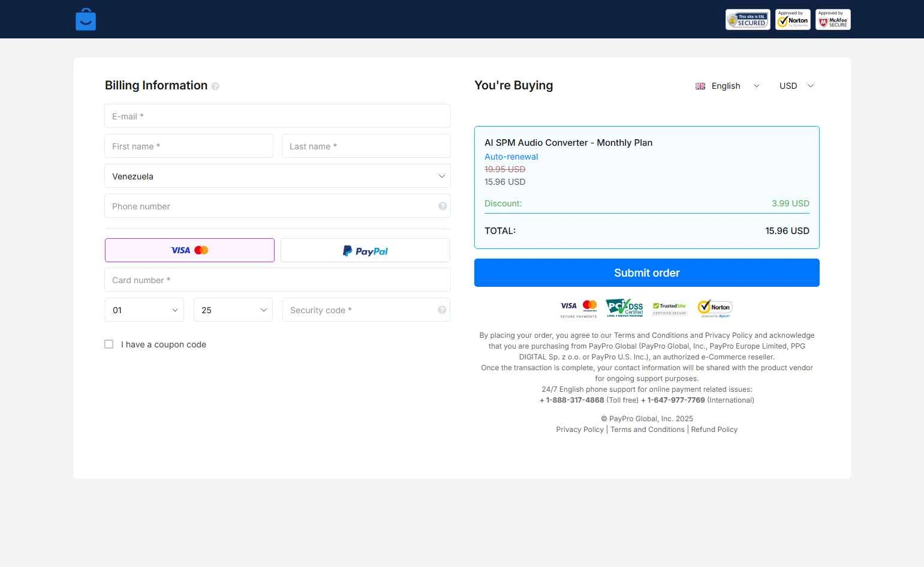The image size is (924, 567).
Task: Click the Visa Mastercard secure payments badge
Action: (579, 308)
